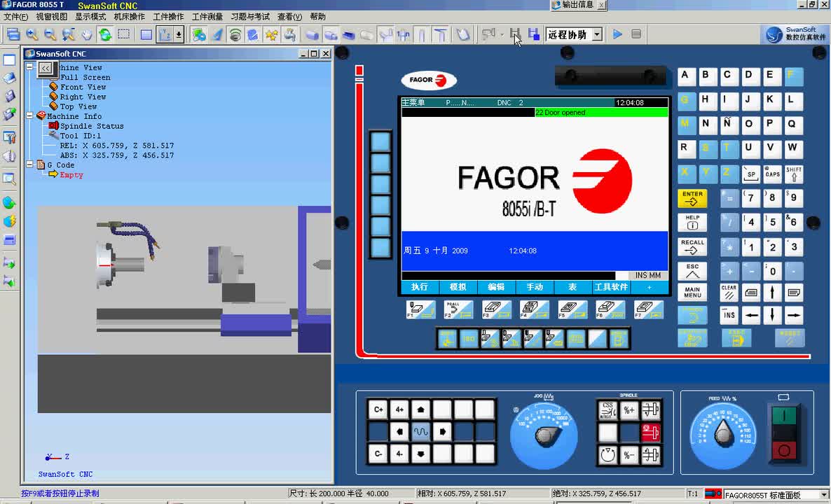Open the 视窗视图 menu
The width and height of the screenshot is (831, 504).
pos(51,17)
